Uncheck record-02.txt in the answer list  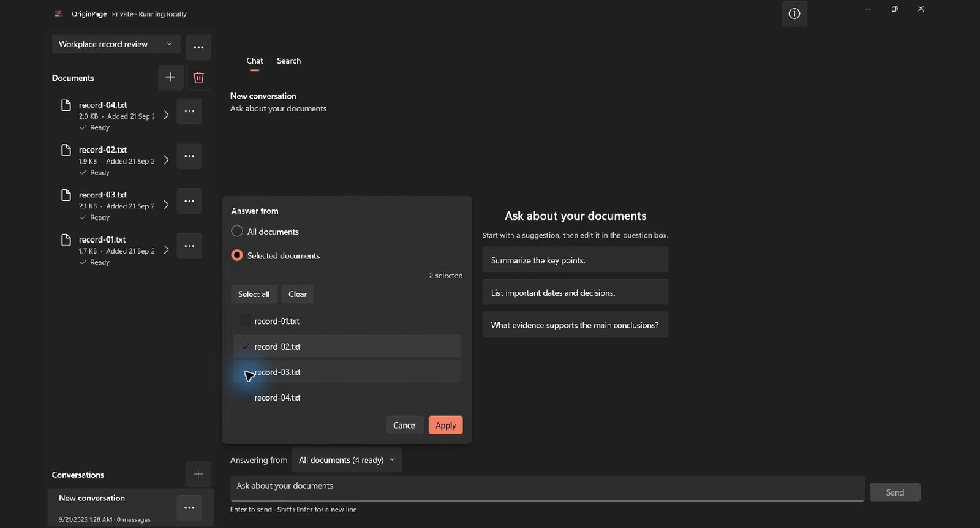tap(347, 347)
